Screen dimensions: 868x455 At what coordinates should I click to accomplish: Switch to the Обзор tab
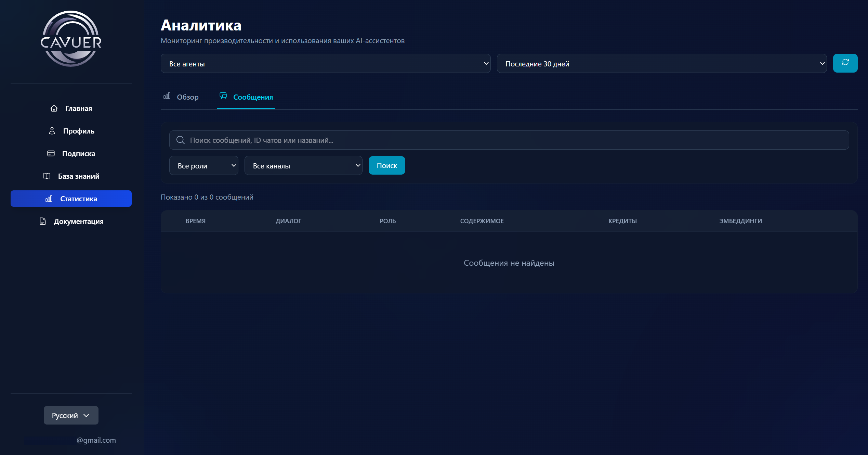click(x=187, y=97)
